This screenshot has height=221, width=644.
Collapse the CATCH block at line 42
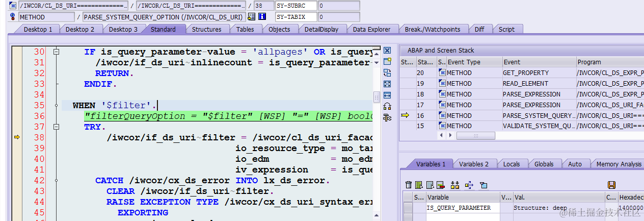[57, 180]
